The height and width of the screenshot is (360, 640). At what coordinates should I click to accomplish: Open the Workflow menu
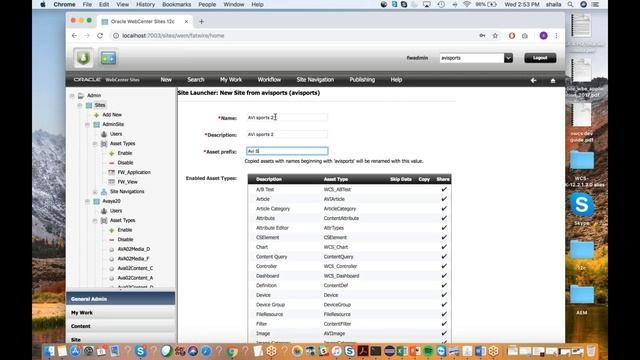tap(269, 80)
